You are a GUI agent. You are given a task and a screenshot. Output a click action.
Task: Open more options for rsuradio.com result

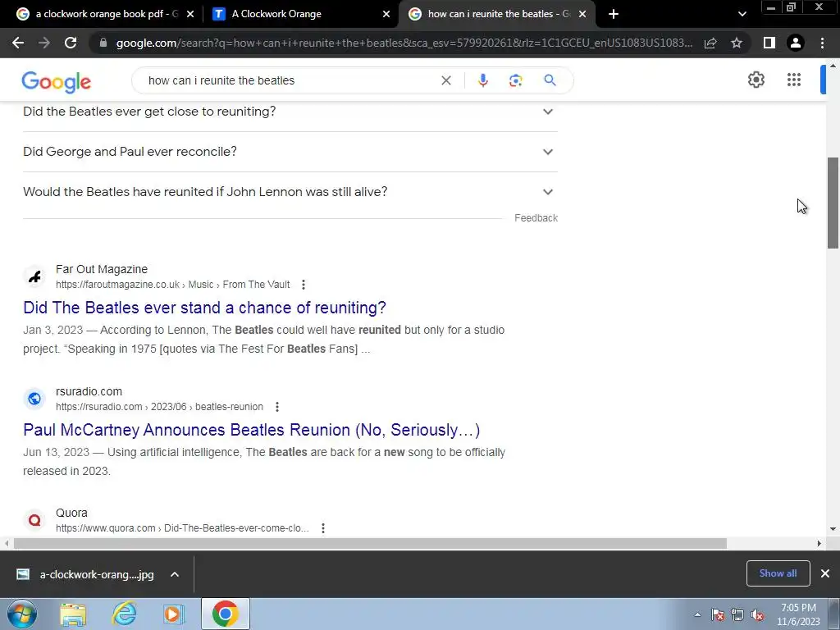click(277, 407)
